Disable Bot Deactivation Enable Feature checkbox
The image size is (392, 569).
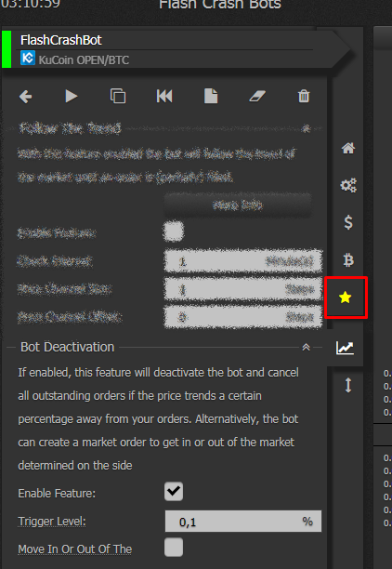pos(174,492)
